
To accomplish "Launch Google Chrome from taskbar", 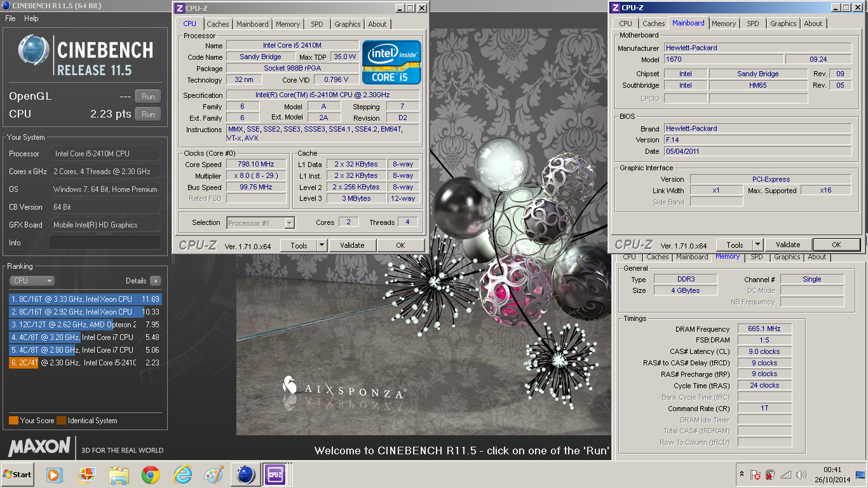I will (151, 475).
